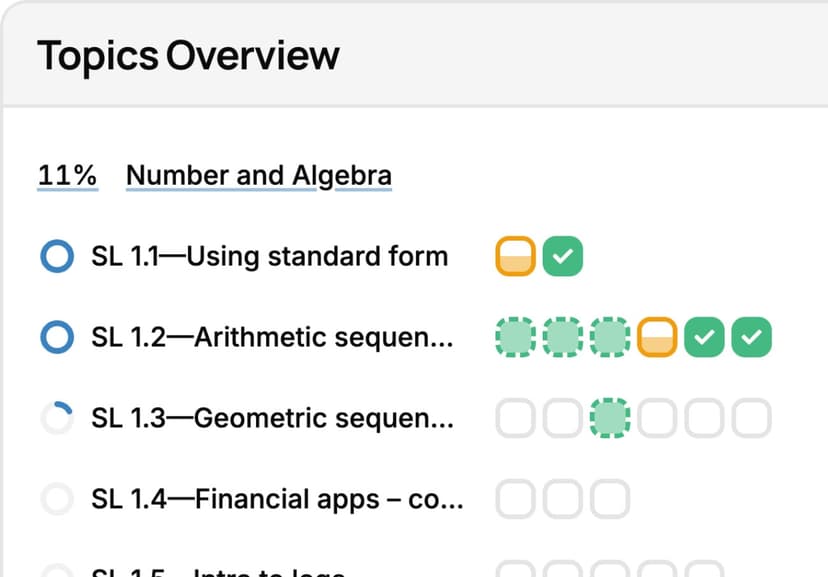Select the orange badge in the SL 1.2 row

coord(656,337)
